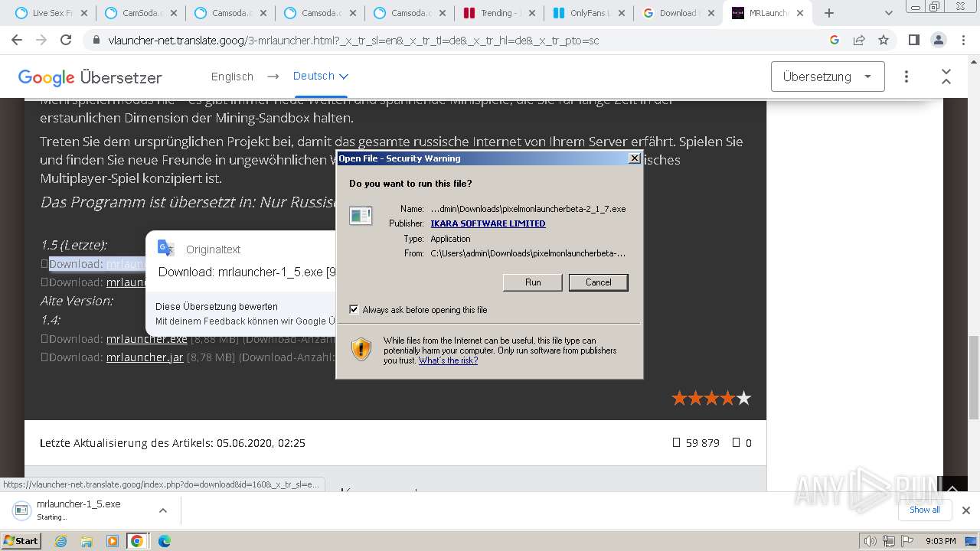980x551 pixels.
Task: Open the Übersetzung view dropdown
Action: (x=828, y=77)
